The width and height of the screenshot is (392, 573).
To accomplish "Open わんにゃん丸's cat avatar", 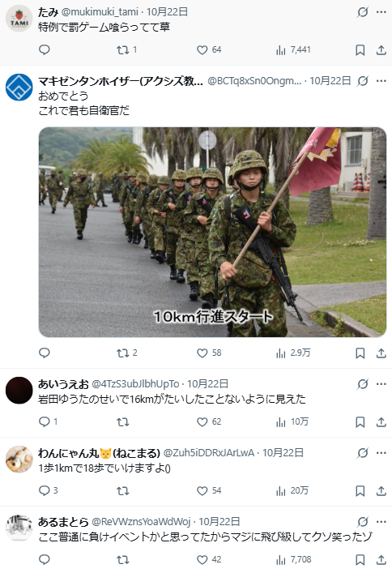I will 19,460.
